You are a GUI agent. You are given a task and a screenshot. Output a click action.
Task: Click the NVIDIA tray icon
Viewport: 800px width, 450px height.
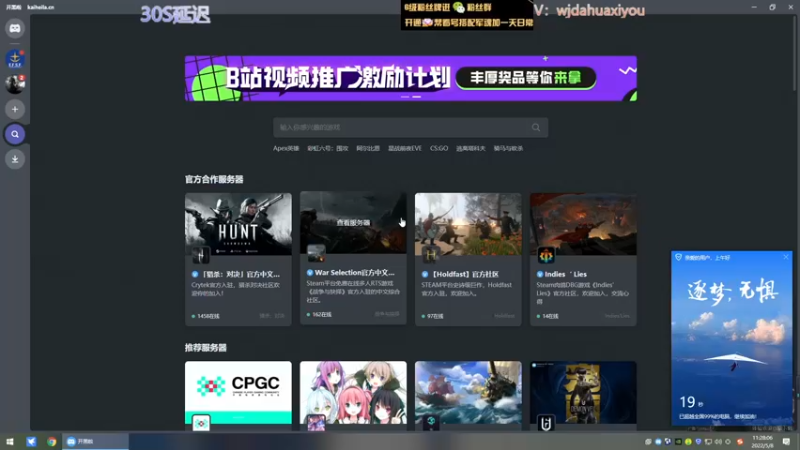click(x=678, y=442)
